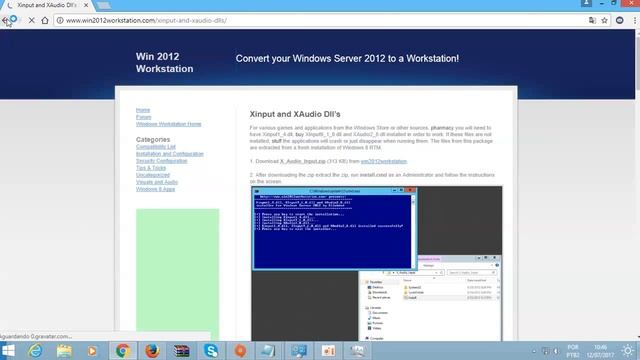Open a new browser tab
Image resolution: width=640 pixels, height=360 pixels.
(103, 6)
